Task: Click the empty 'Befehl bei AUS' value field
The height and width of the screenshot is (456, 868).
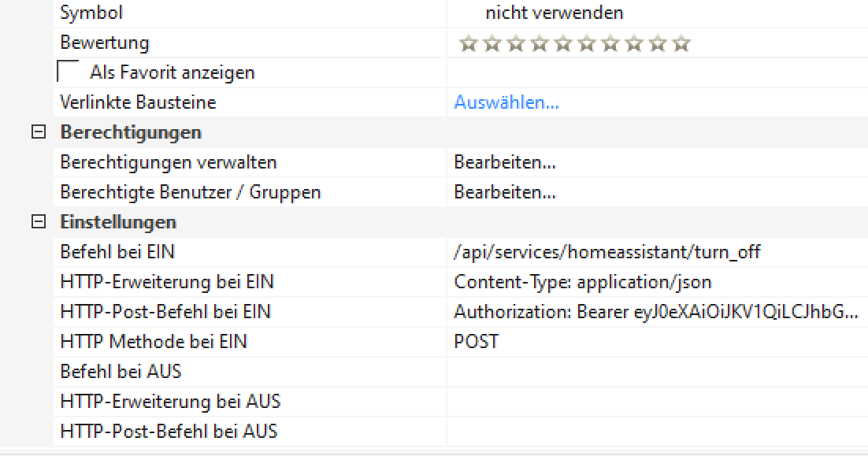Action: click(x=655, y=372)
